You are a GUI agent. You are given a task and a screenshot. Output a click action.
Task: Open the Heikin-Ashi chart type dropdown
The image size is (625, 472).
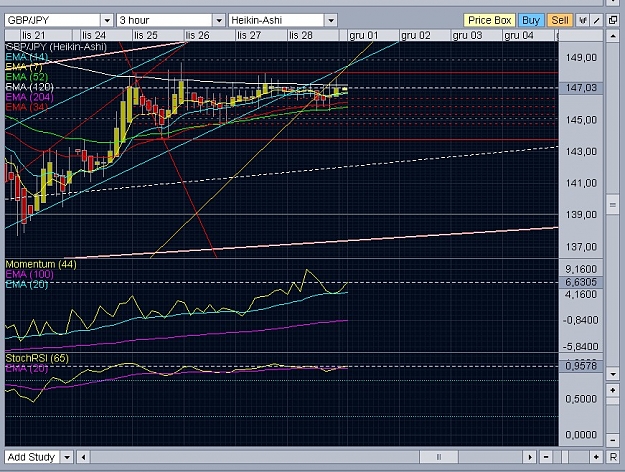point(330,20)
